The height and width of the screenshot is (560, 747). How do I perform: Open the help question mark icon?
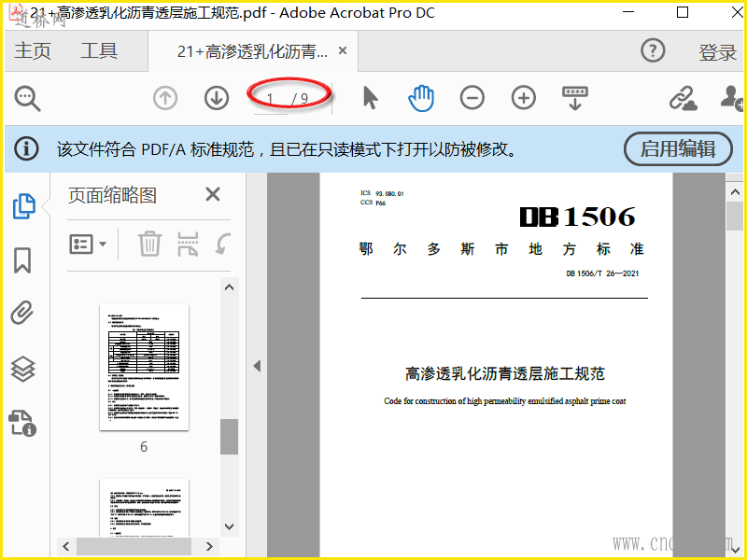(653, 50)
